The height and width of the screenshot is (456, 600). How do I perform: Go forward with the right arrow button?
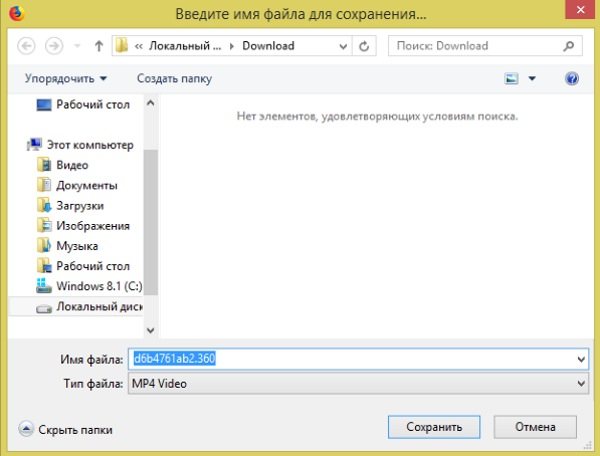[x=54, y=46]
